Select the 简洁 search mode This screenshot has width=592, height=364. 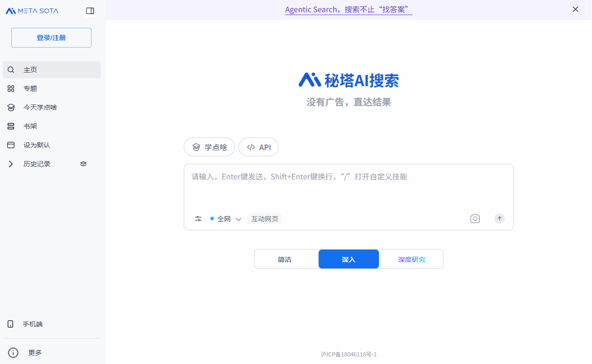pos(285,259)
